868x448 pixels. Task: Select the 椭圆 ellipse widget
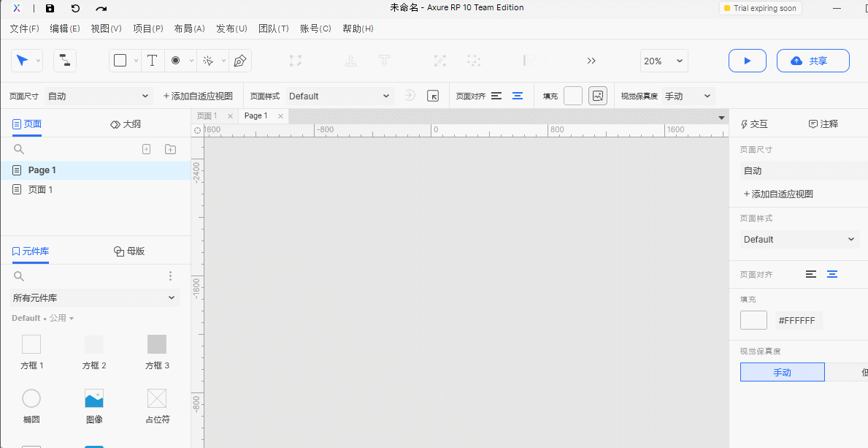click(x=31, y=406)
